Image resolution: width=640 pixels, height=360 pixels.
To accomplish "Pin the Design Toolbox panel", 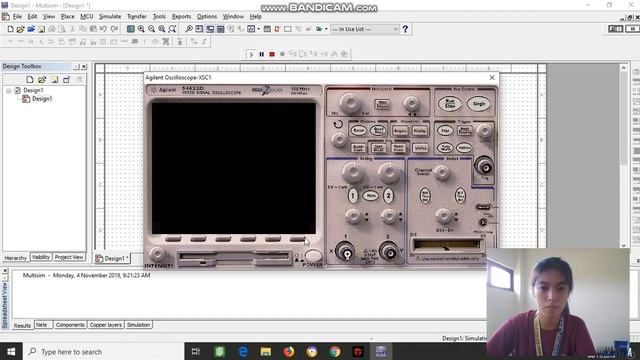I will [x=76, y=66].
